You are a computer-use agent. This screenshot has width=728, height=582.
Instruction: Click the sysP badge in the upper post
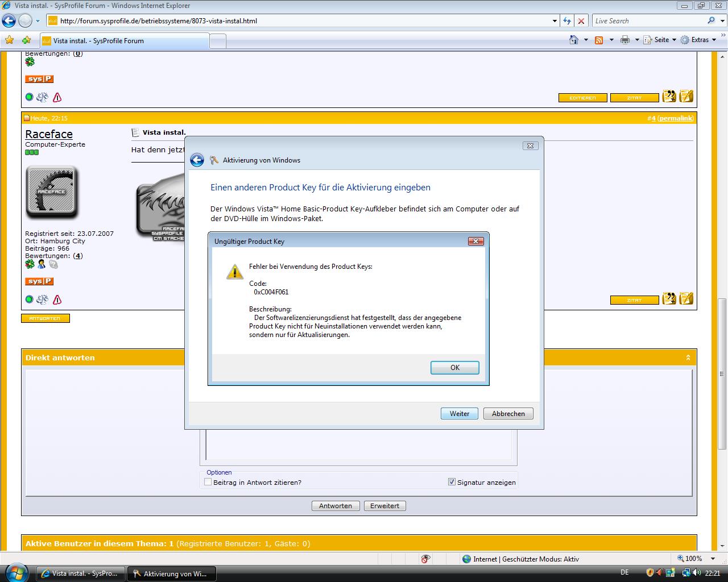[x=39, y=79]
